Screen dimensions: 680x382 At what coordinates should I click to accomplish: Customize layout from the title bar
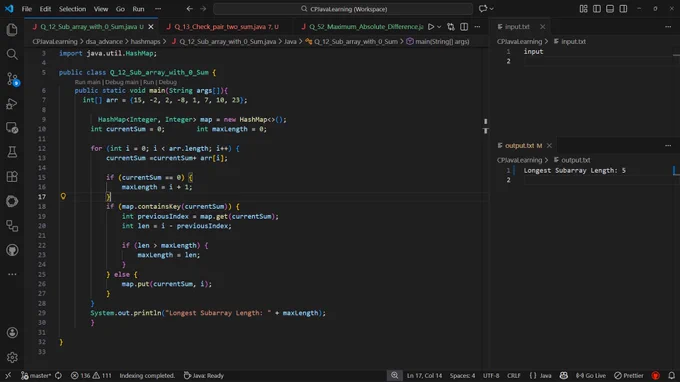tap(583, 9)
